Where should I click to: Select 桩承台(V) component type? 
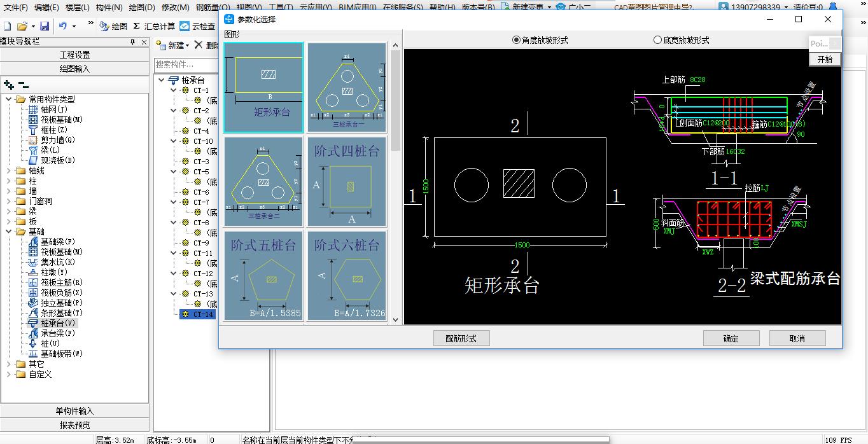click(52, 323)
